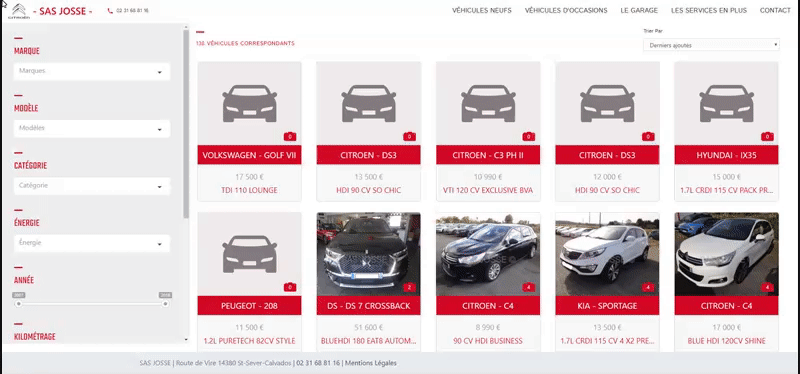Open the Mentions Légales footer link
This screenshot has height=374, width=800.
coord(370,363)
